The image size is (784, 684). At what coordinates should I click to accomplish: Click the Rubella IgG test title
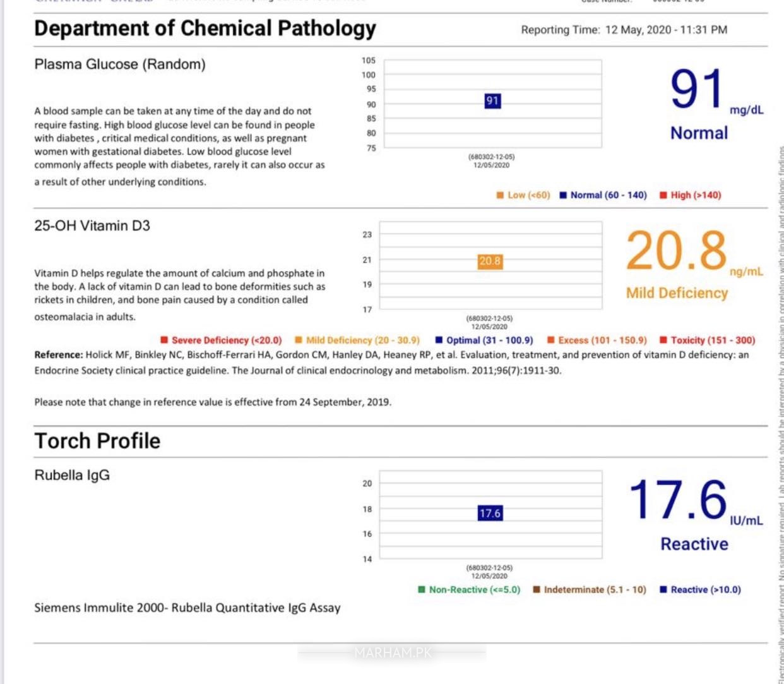(x=72, y=475)
